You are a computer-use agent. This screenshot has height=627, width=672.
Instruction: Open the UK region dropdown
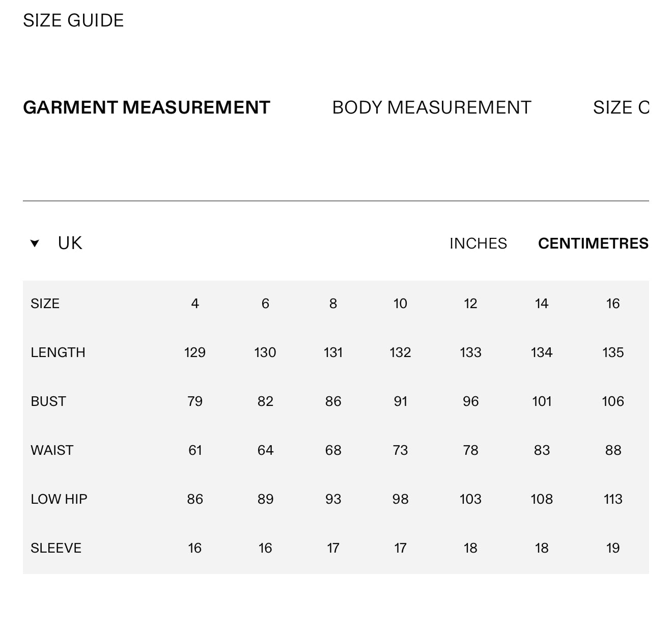click(x=57, y=243)
